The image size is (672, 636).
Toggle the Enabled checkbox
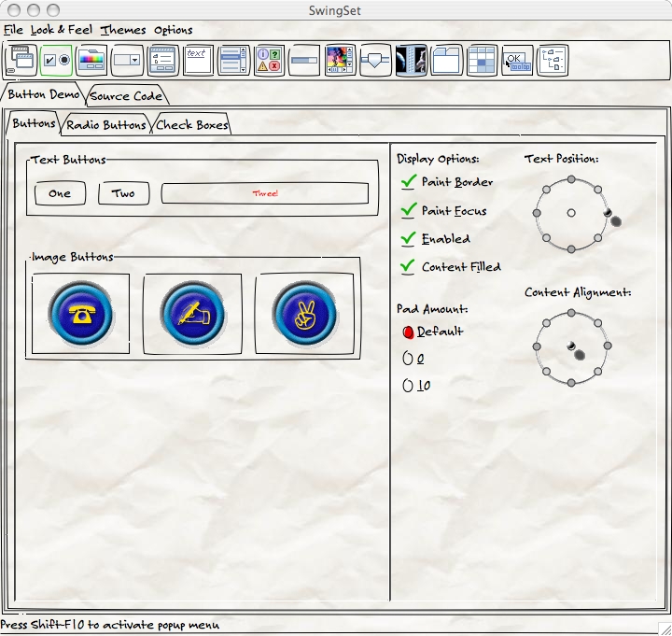click(408, 239)
